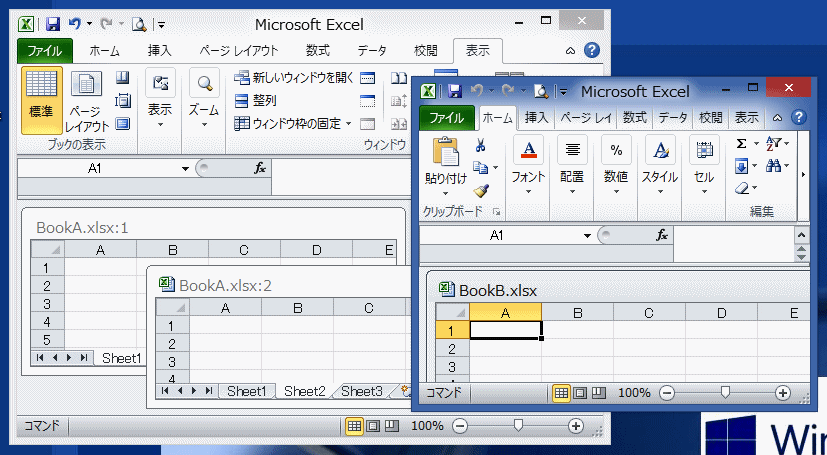Click Save icon in back Excel window
The height and width of the screenshot is (455, 827).
click(x=53, y=24)
